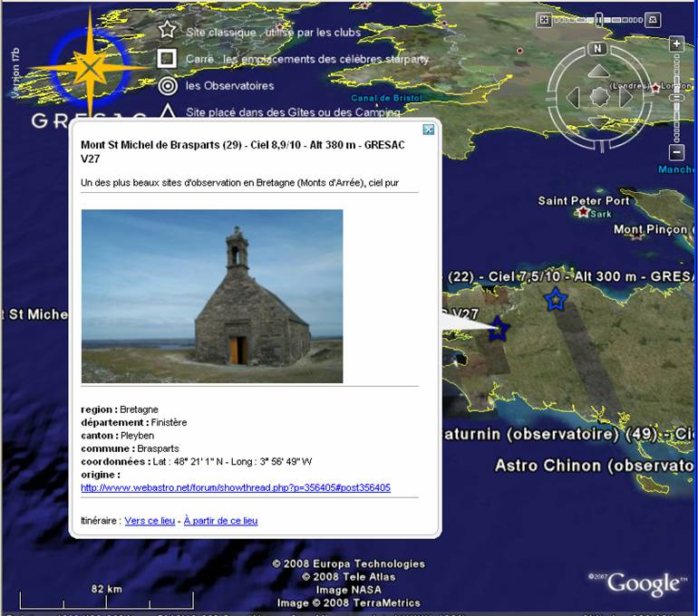Click the 'Manche' sea label
Viewport: 698px width, 616px height.
(x=675, y=169)
